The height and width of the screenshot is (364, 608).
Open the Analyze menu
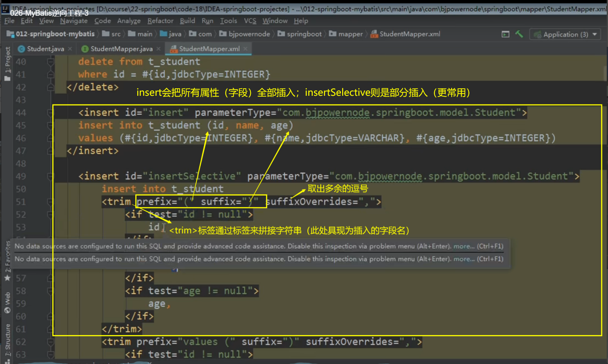(129, 21)
